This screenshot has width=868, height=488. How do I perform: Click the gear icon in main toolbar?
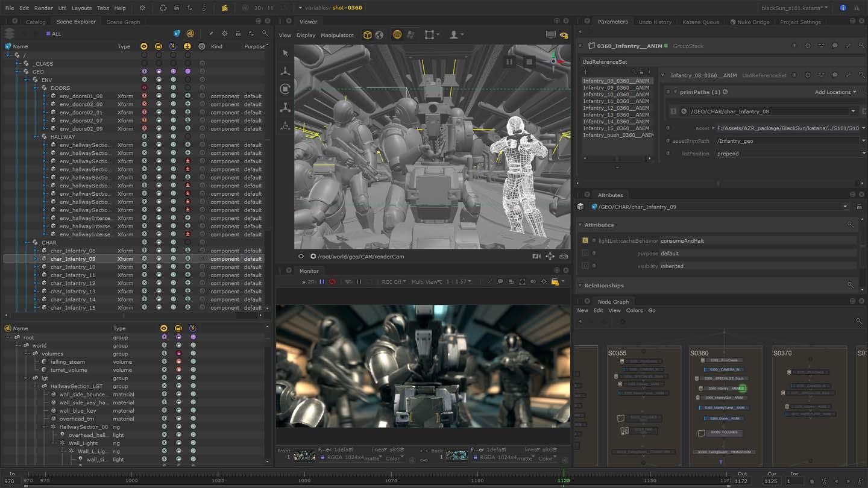click(142, 8)
